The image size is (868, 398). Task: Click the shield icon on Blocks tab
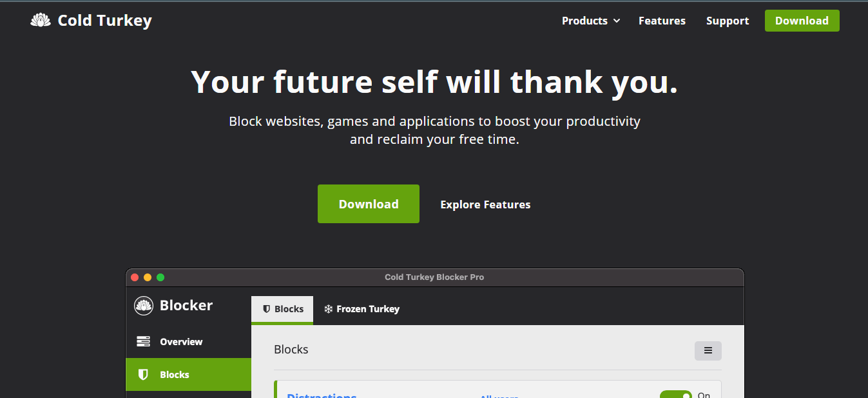[x=266, y=310]
